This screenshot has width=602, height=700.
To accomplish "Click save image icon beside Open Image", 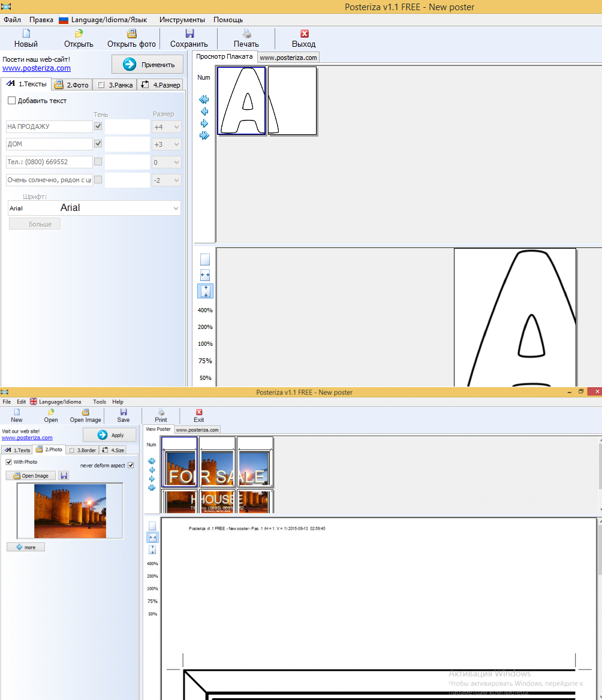I will tap(64, 475).
